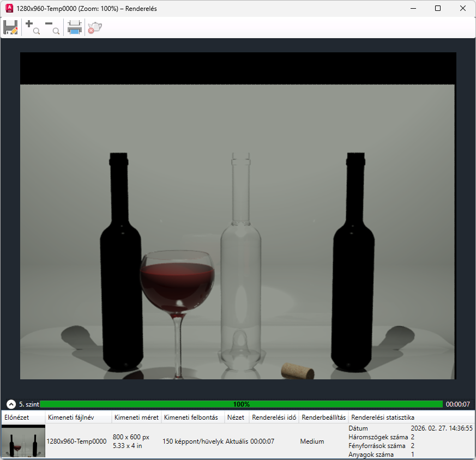Open the AutoCAD window menu icon in title bar
Screen dimensions: 476x460
point(9,8)
